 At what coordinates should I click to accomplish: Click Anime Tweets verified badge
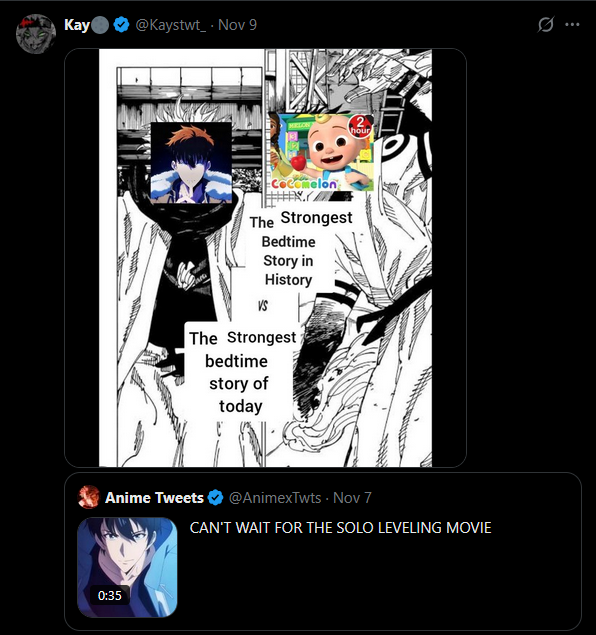215,497
